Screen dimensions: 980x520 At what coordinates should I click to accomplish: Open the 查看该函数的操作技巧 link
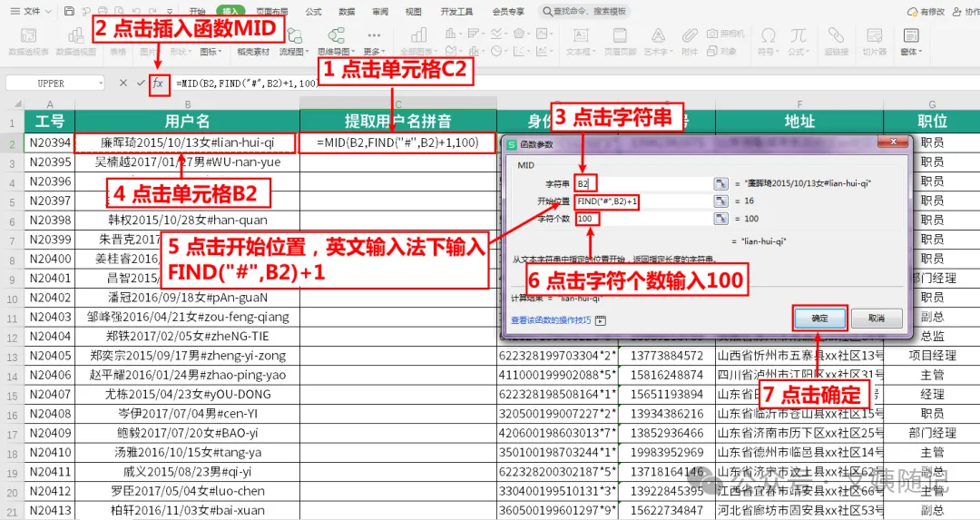tap(551, 320)
